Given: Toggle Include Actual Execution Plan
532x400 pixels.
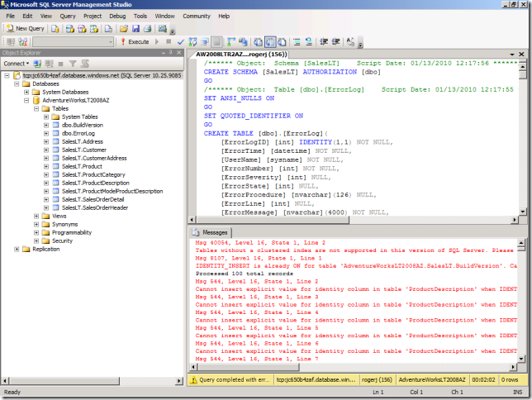Looking at the screenshot, I should (x=231, y=42).
